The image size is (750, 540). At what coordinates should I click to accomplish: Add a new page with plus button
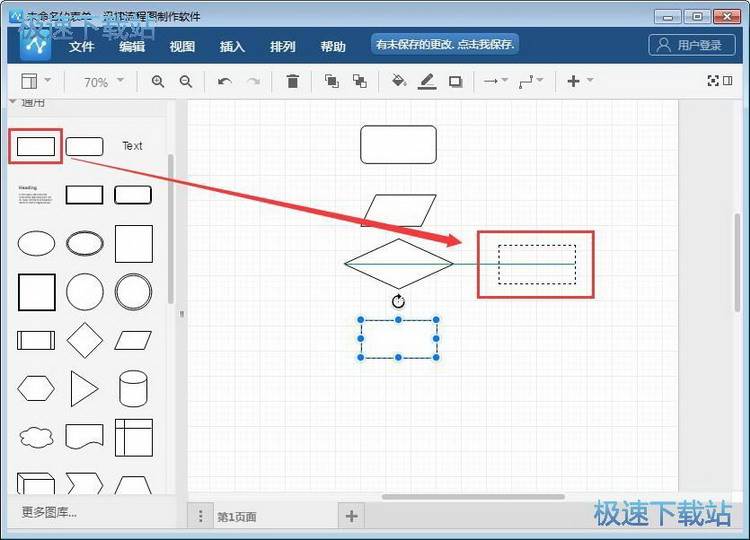point(352,516)
